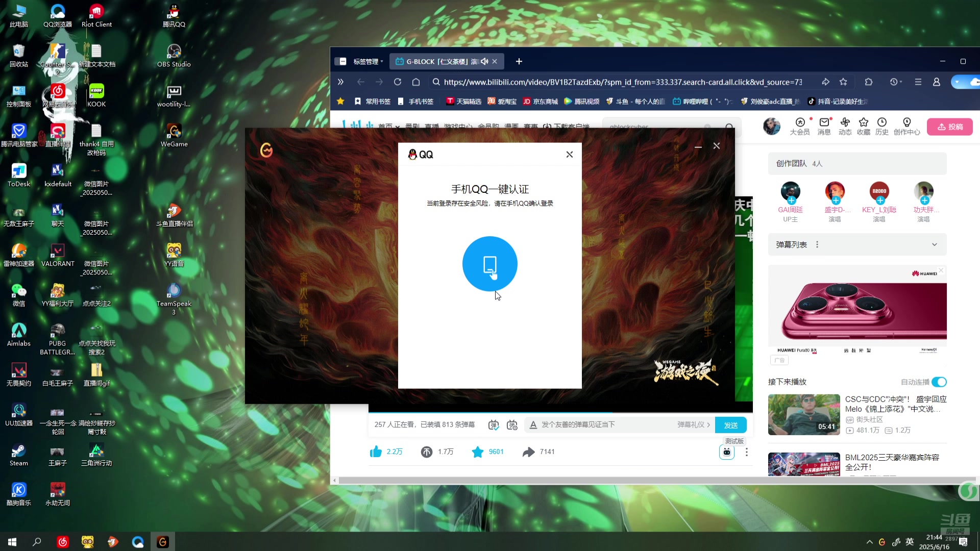This screenshot has width=980, height=551.
Task: Click the 投稿 upload button
Action: coord(950,127)
